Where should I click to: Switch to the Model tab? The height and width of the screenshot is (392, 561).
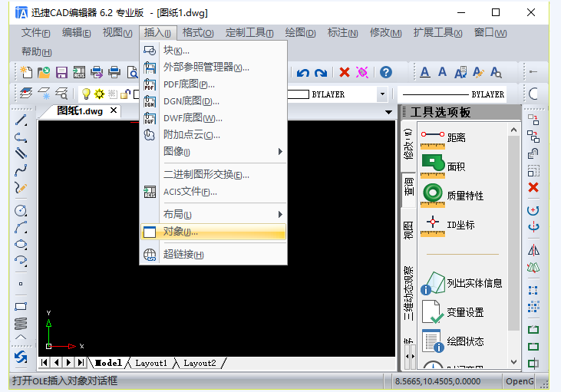(x=108, y=363)
